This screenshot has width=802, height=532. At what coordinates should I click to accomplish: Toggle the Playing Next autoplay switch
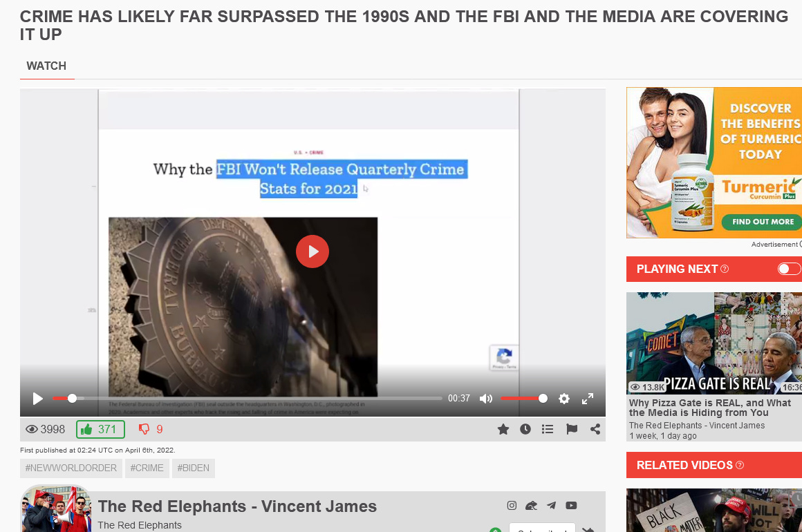click(x=789, y=269)
